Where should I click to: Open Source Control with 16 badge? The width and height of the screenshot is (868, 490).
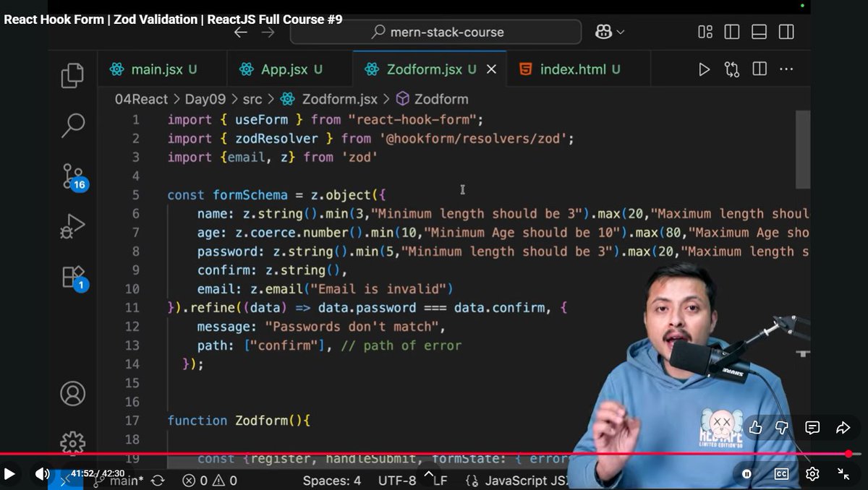[x=73, y=176]
